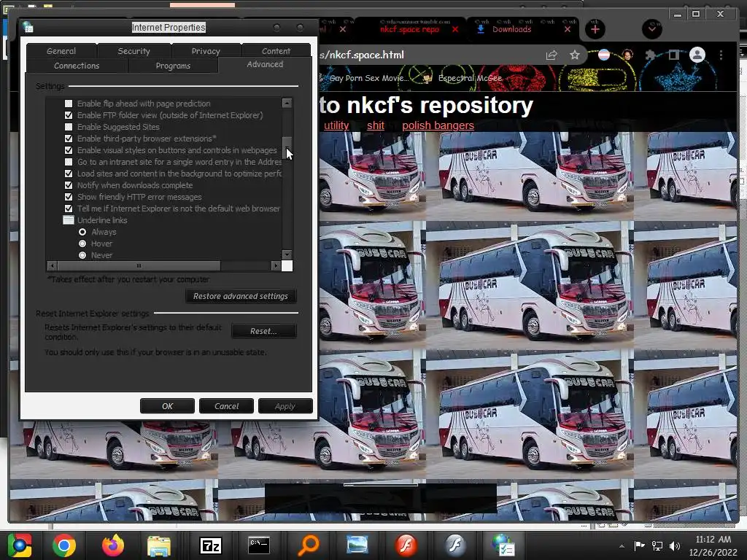The width and height of the screenshot is (747, 560).
Task: Switch to the nkcf.space repo tab
Action: [409, 29]
